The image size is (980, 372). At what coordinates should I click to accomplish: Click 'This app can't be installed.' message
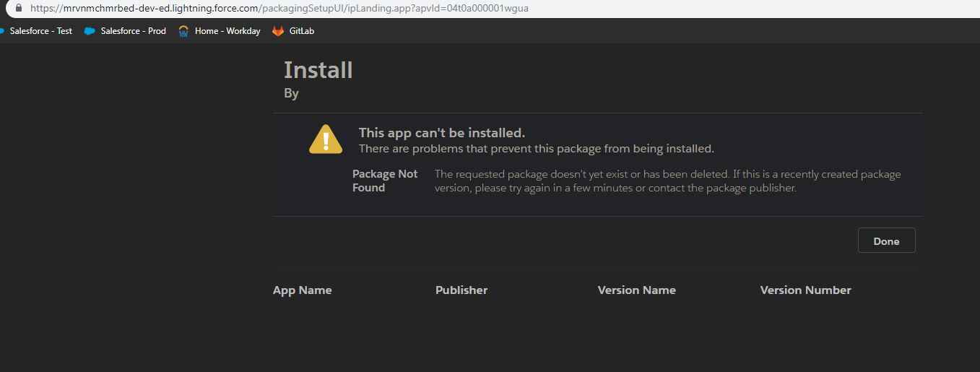pos(442,133)
